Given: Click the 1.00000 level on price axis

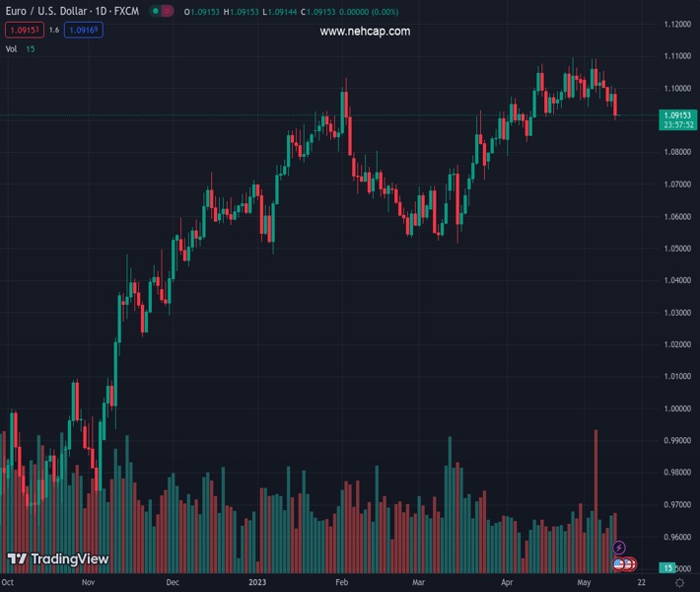Looking at the screenshot, I should point(676,408).
